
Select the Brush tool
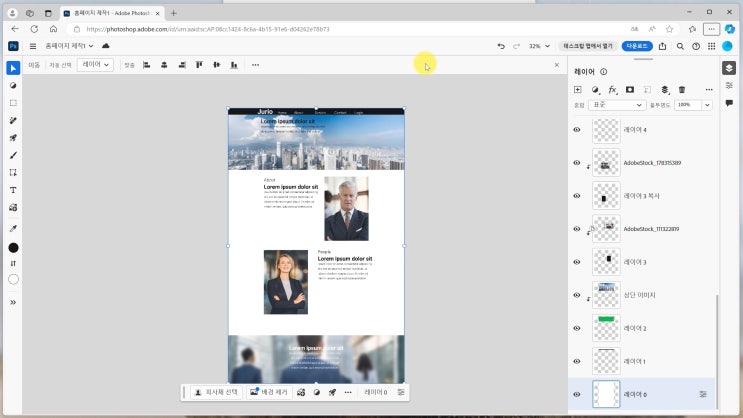13,155
